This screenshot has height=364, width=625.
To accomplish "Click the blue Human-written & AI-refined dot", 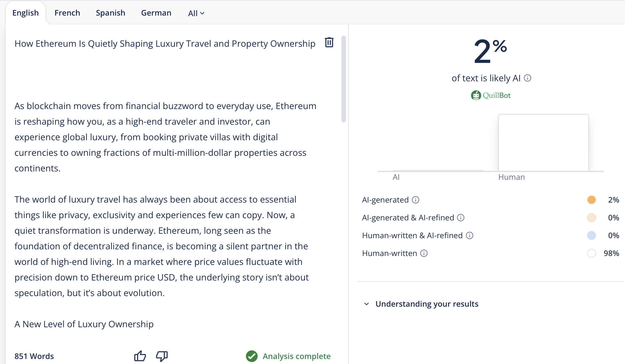I will (x=591, y=235).
